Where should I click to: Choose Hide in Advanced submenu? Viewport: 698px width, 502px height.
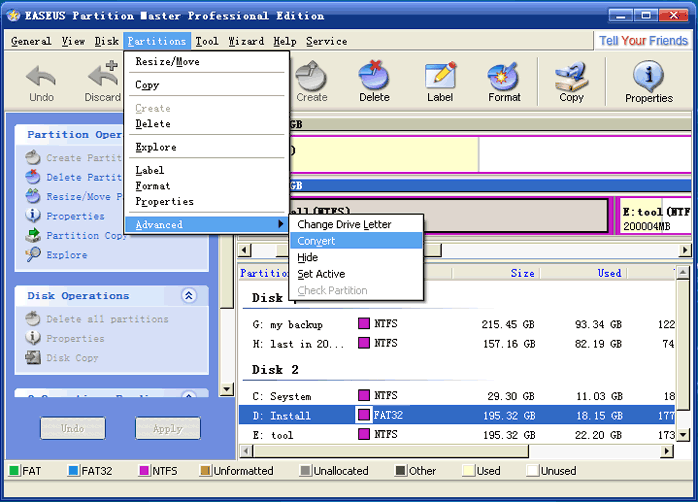tap(356, 257)
